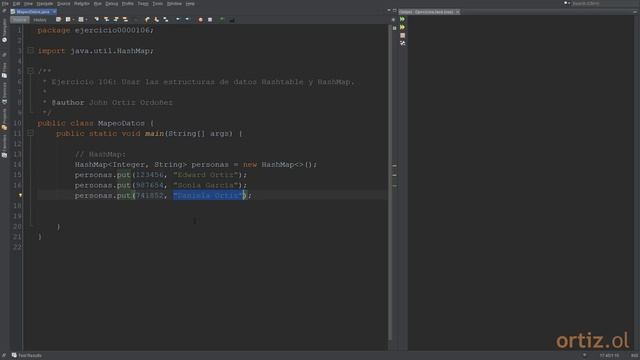Click the Test Results icon in status bar

[14, 356]
